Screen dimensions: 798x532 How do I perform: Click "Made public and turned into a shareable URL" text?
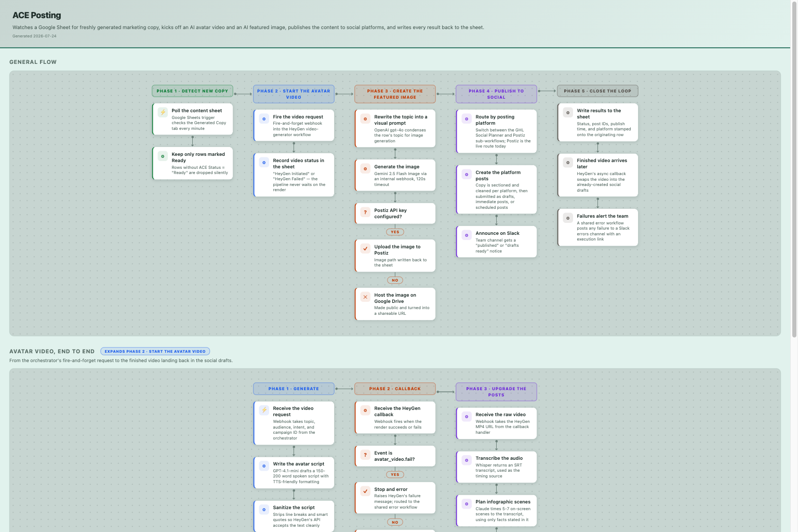(x=402, y=311)
